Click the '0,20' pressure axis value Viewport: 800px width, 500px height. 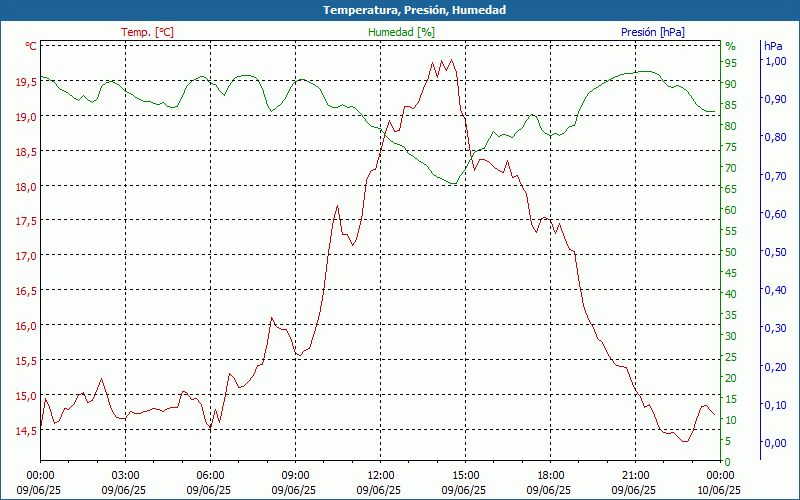[775, 366]
